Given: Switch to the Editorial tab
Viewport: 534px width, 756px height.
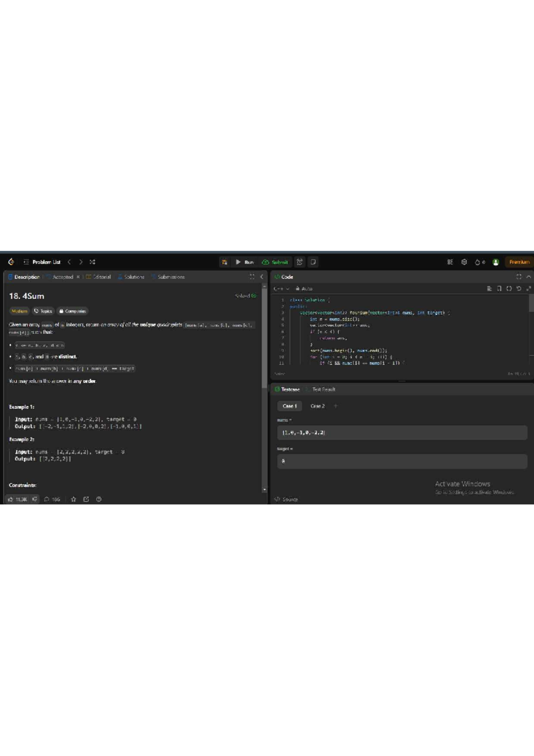Looking at the screenshot, I should coord(98,277).
